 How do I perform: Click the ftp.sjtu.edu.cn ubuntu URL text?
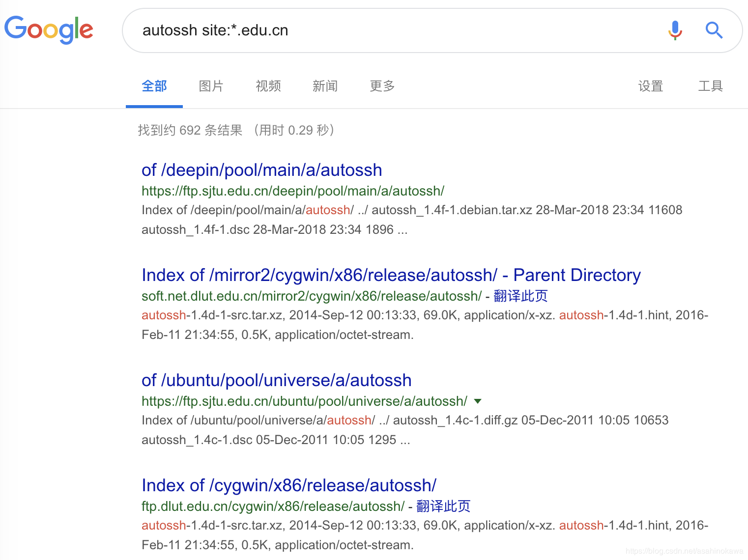pyautogui.click(x=305, y=401)
